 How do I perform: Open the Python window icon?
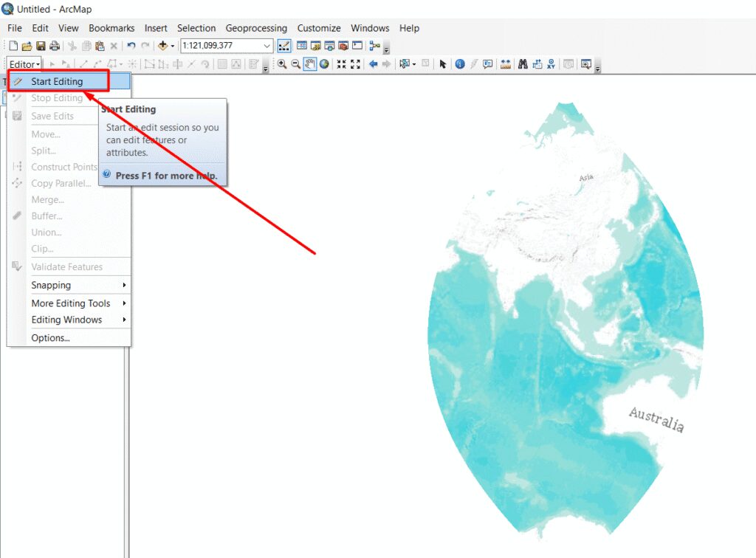357,46
